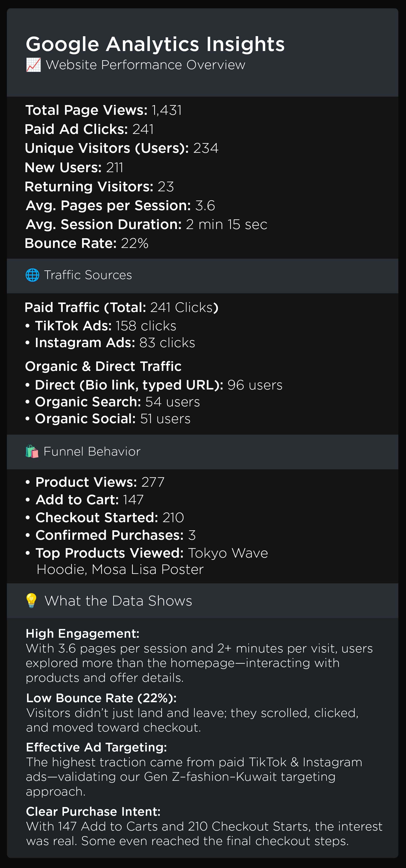The image size is (406, 868).
Task: Click the light bulb icon in the bottom section
Action: coord(31,601)
